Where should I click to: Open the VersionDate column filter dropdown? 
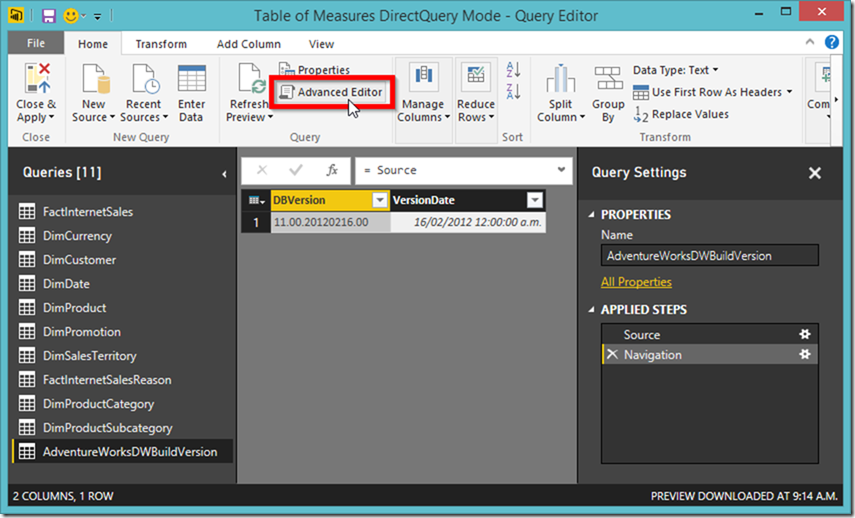tap(535, 201)
